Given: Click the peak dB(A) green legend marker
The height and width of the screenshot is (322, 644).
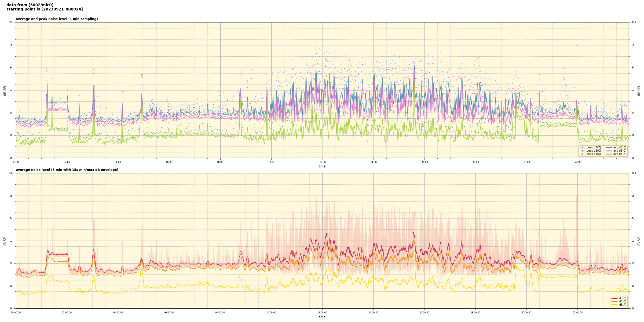Looking at the screenshot, I should [582, 154].
